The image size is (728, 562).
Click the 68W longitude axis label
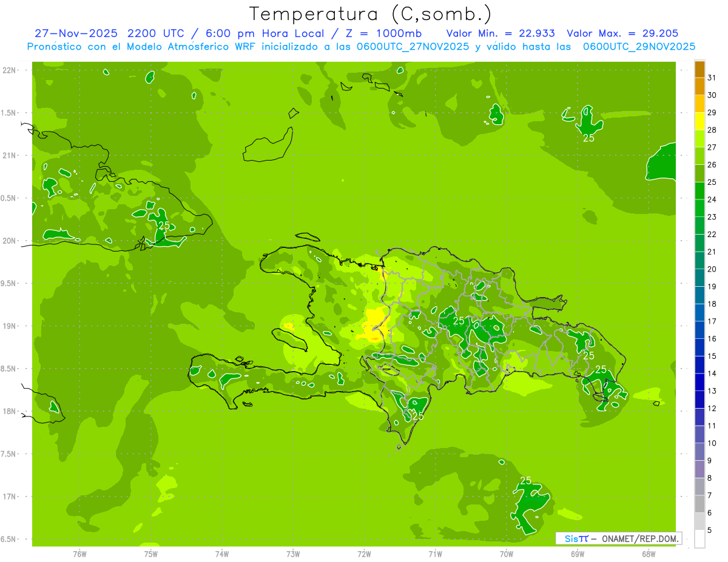pos(649,554)
